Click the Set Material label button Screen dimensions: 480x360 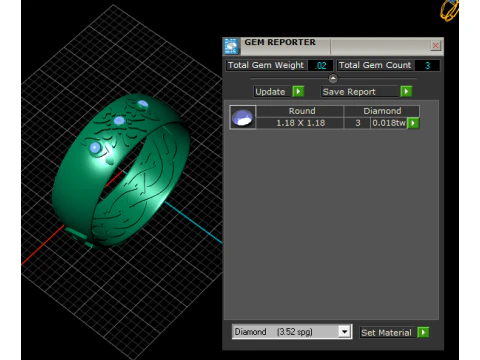[x=387, y=332]
